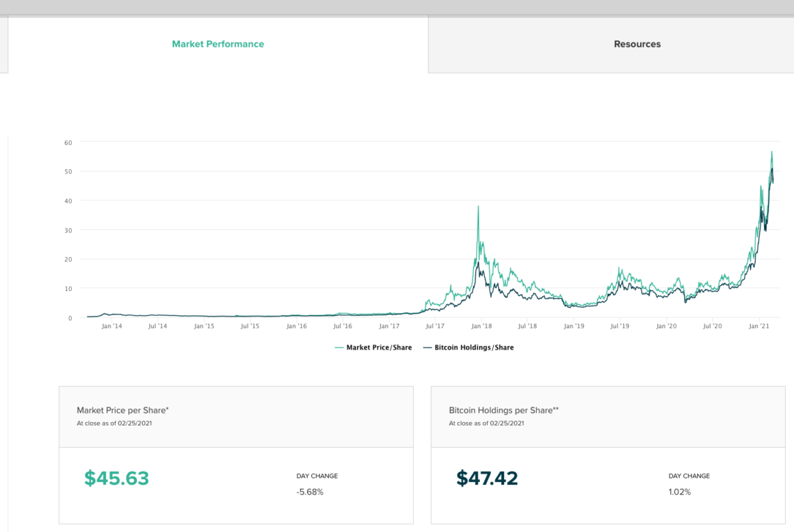Viewport: 794px width, 532px height.
Task: Click the 1.02% day change figure
Action: [680, 492]
